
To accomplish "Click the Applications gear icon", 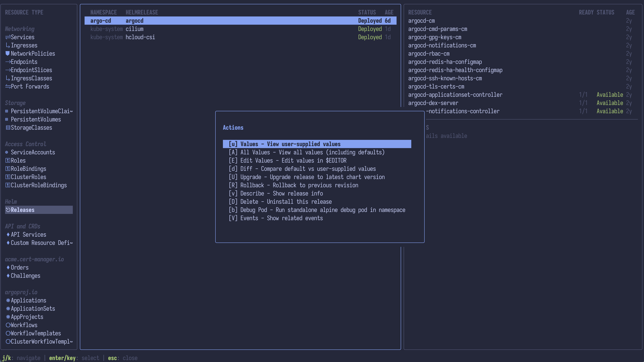I will tap(8, 300).
